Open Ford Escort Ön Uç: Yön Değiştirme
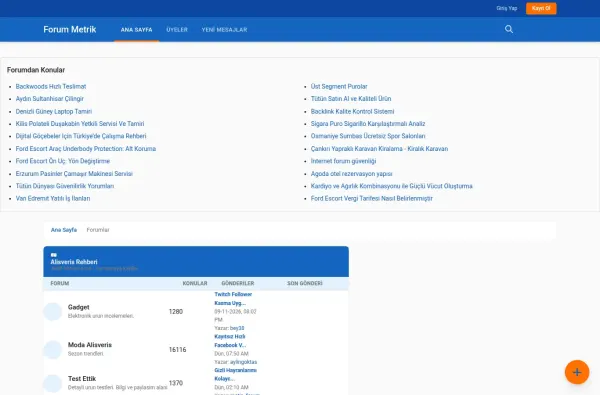The width and height of the screenshot is (600, 395). 63,161
